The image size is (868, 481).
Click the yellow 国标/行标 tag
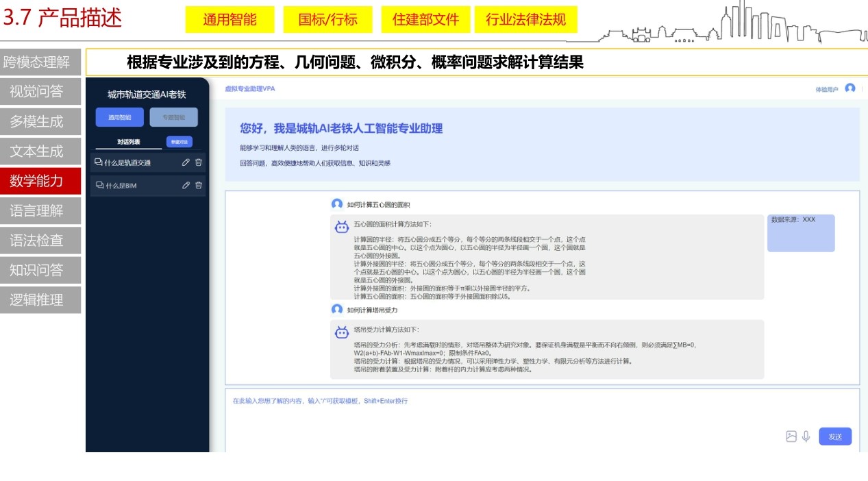tap(327, 19)
